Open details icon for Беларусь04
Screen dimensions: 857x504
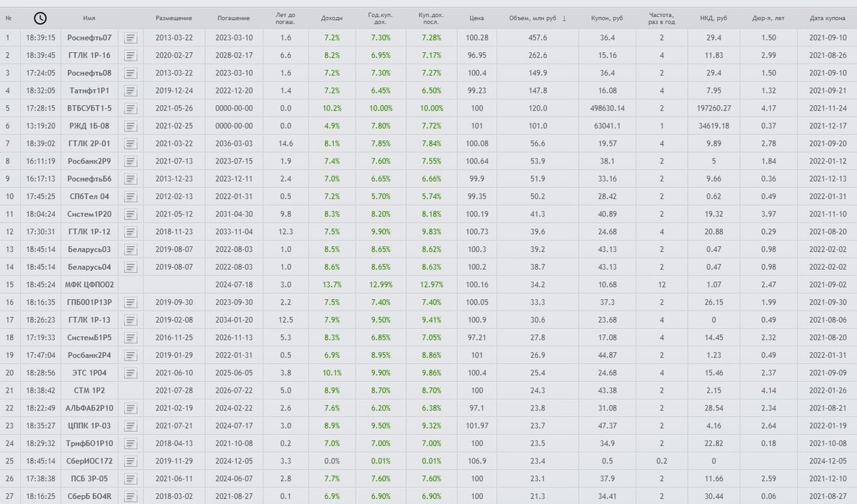click(131, 267)
